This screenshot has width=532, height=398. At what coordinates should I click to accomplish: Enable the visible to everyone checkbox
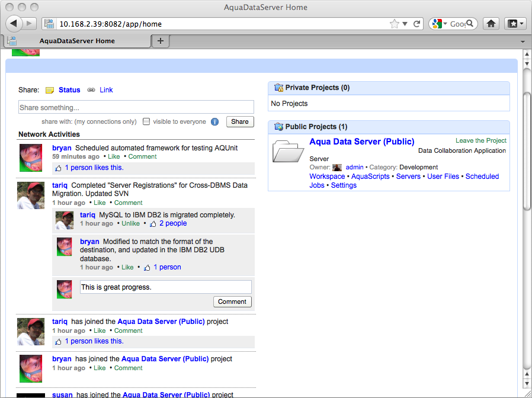(x=146, y=121)
